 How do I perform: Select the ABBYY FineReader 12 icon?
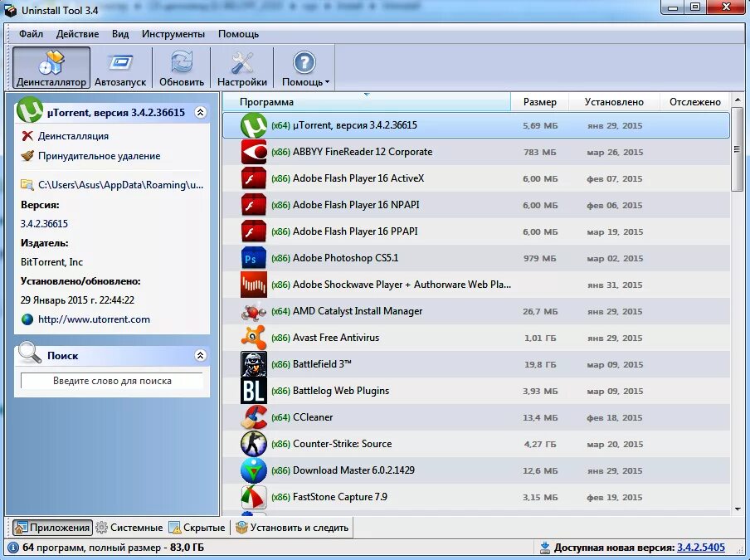[x=254, y=152]
